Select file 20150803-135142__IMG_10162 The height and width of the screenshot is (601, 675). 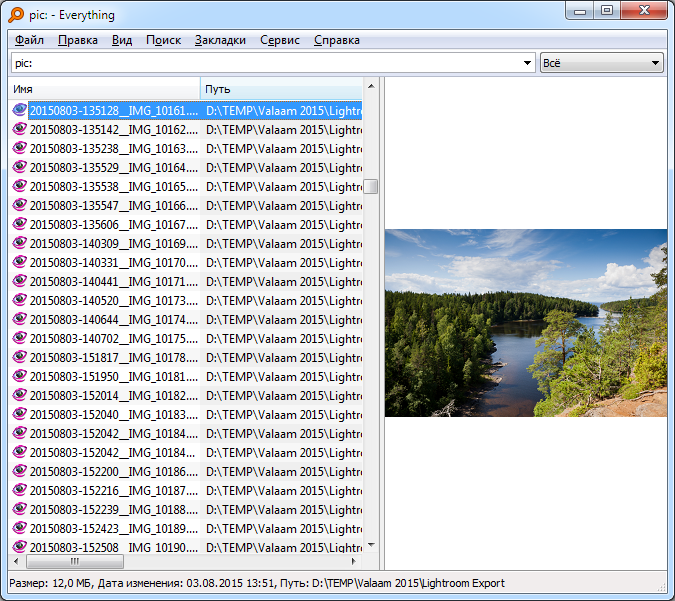(114, 130)
